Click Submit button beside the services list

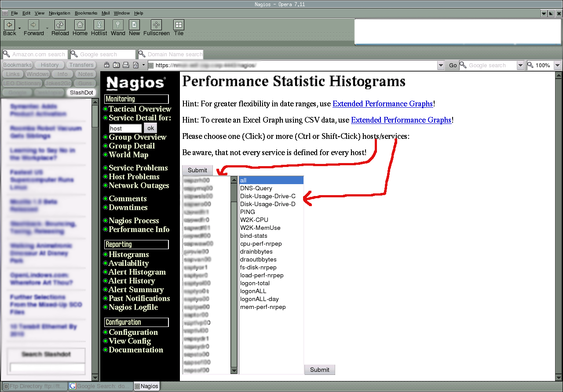[x=320, y=370]
